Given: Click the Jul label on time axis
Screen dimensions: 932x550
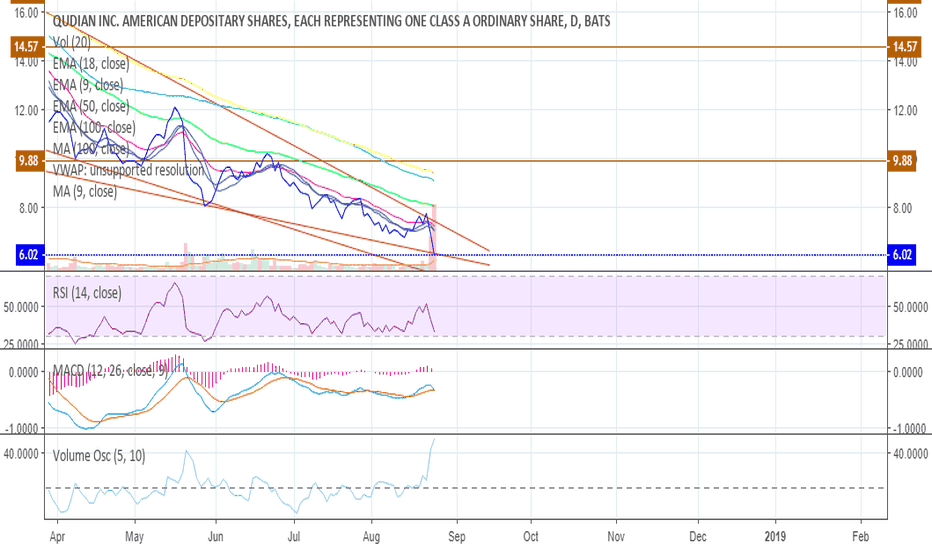Looking at the screenshot, I should coord(294,536).
